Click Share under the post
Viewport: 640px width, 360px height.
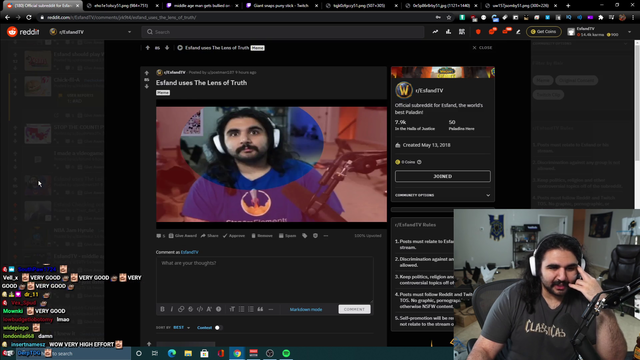pyautogui.click(x=210, y=236)
